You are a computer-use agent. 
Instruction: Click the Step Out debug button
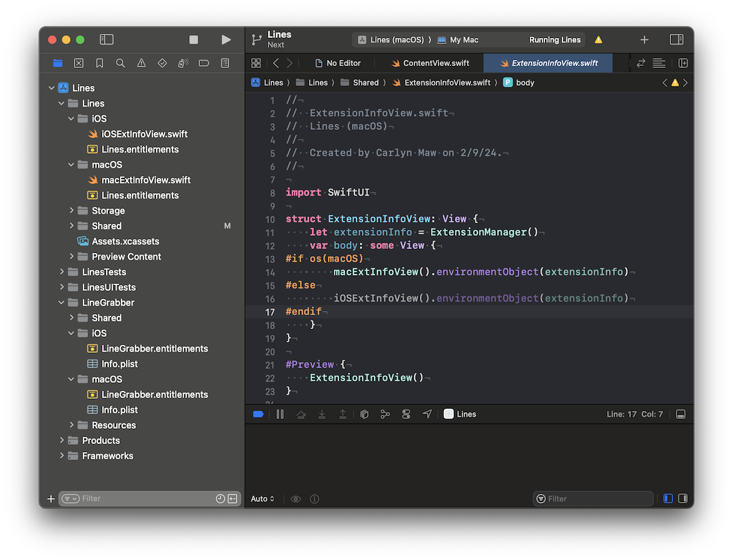(343, 414)
